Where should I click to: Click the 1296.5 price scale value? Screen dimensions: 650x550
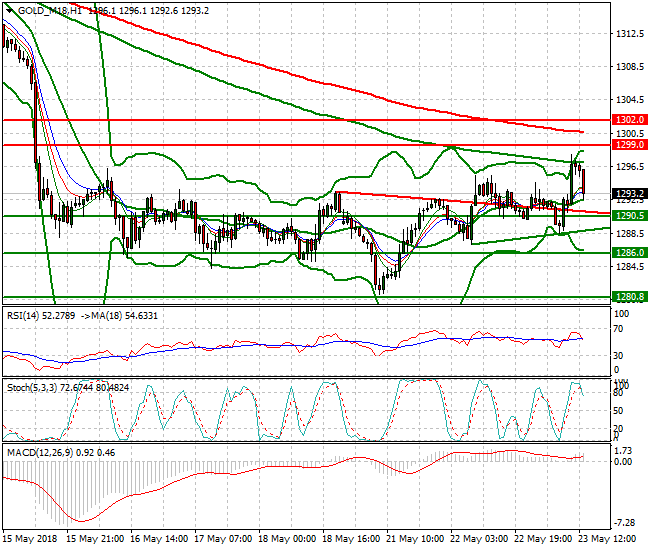point(630,167)
